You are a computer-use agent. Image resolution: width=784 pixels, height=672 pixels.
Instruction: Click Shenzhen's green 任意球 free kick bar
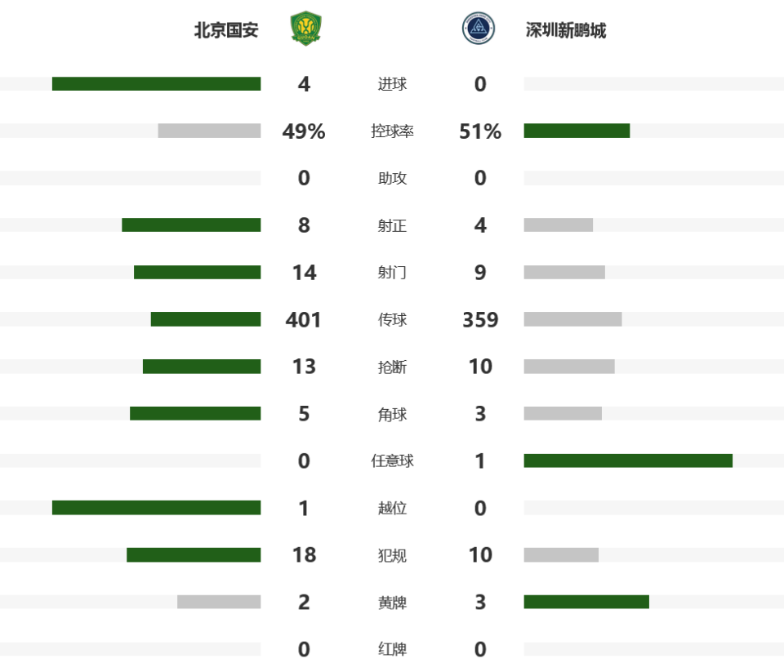pyautogui.click(x=628, y=461)
